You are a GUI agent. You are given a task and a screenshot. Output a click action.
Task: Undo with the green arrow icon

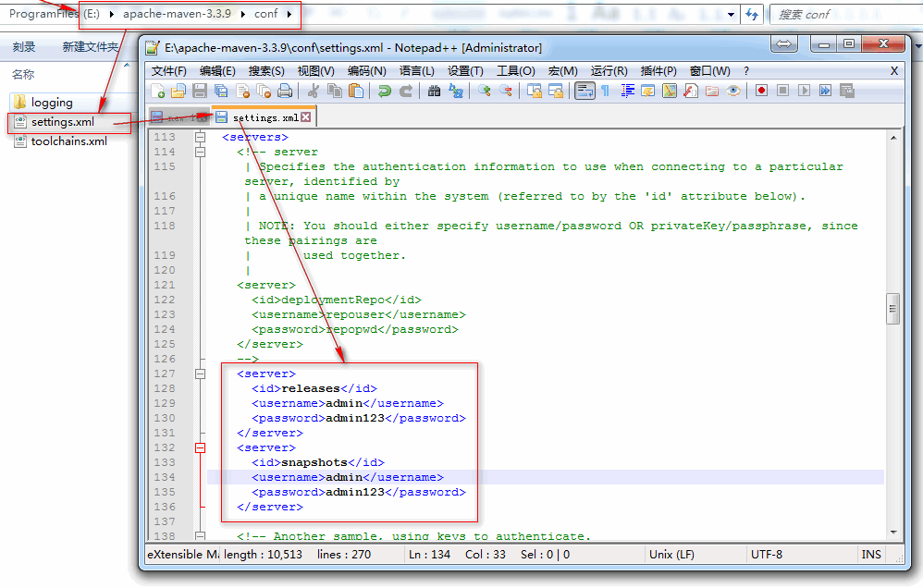coord(385,91)
